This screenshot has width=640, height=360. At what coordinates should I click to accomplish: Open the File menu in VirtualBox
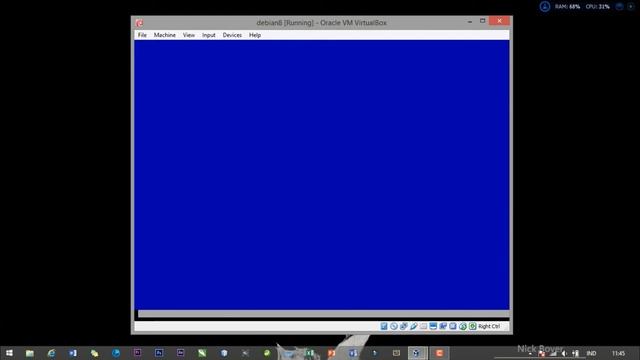pos(142,35)
